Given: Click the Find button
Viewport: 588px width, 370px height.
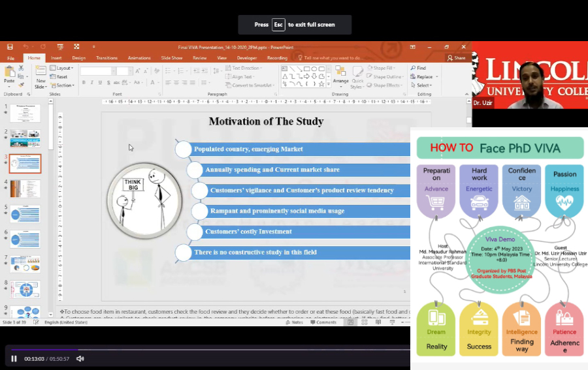Looking at the screenshot, I should (418, 68).
